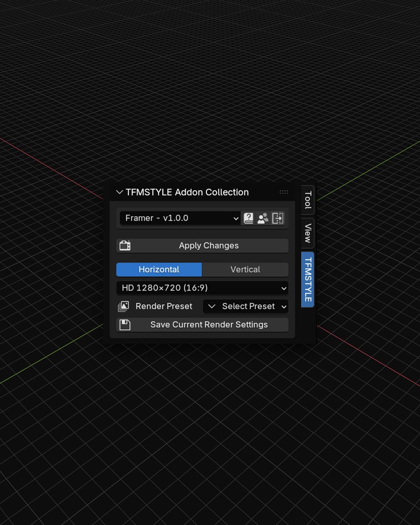Collapse the TFMSTYLE Addon Collection panel
The width and height of the screenshot is (420, 525).
(119, 192)
